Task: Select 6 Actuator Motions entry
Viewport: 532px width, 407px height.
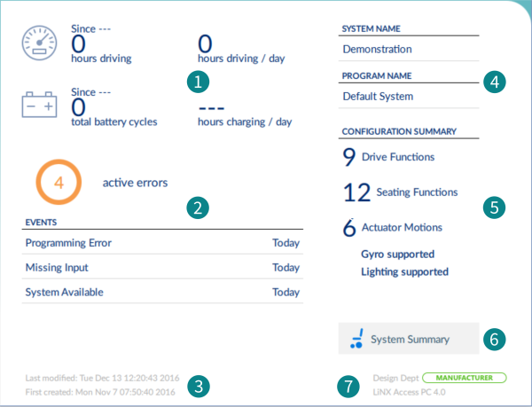Action: [392, 227]
